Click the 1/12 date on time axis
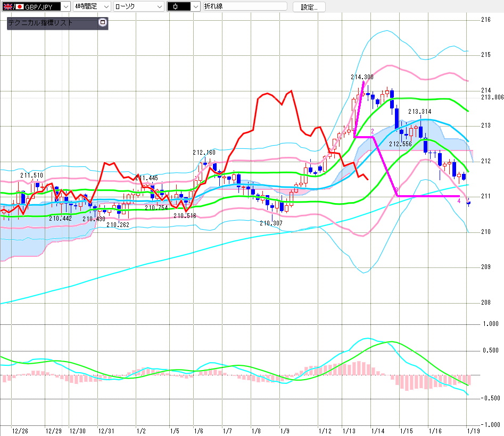The height and width of the screenshot is (436, 504). coord(325,430)
